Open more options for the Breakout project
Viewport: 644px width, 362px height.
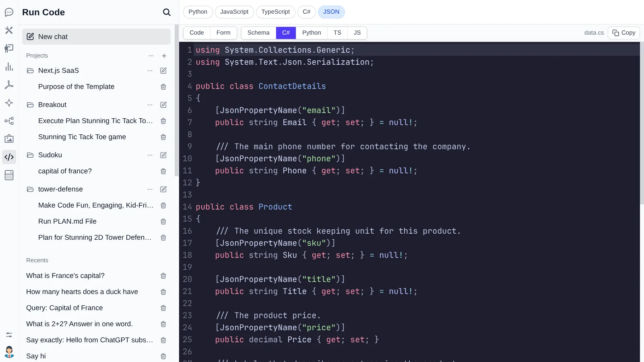pos(150,105)
